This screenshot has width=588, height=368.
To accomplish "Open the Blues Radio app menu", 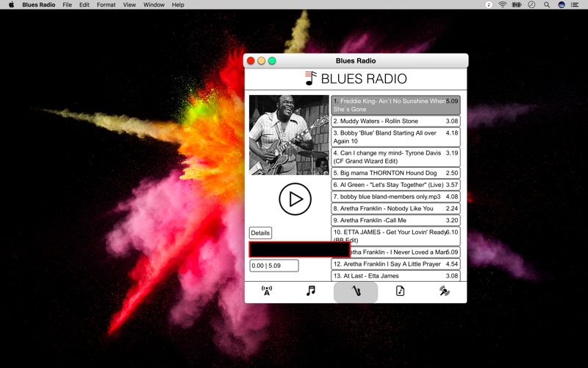I will pyautogui.click(x=39, y=5).
